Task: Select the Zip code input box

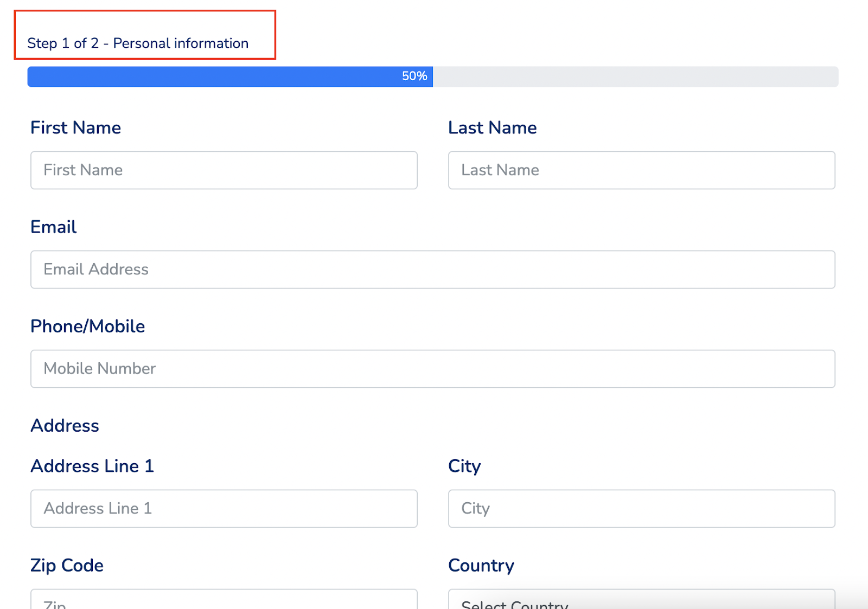Action: coord(224,599)
